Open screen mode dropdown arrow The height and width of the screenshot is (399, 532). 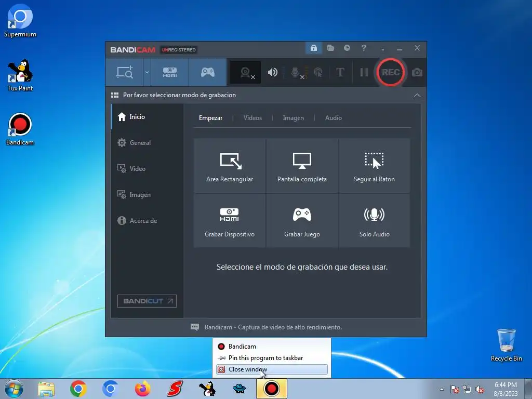[x=147, y=72]
